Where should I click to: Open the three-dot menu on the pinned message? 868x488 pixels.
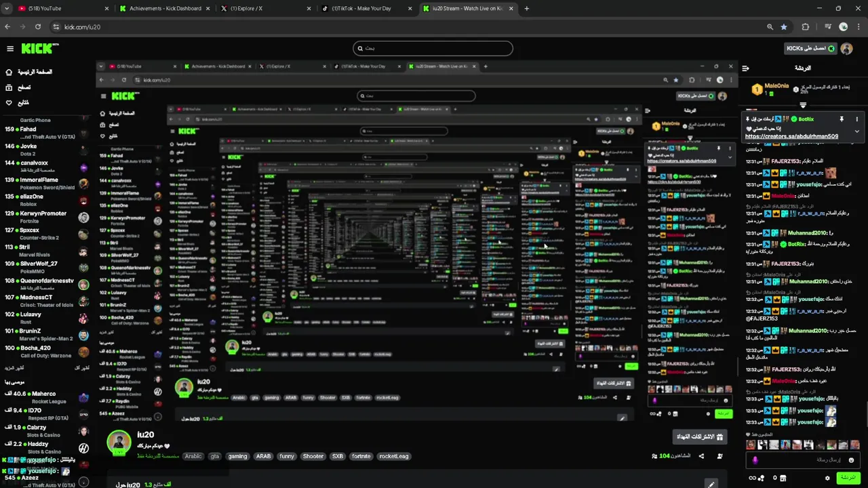tap(856, 119)
